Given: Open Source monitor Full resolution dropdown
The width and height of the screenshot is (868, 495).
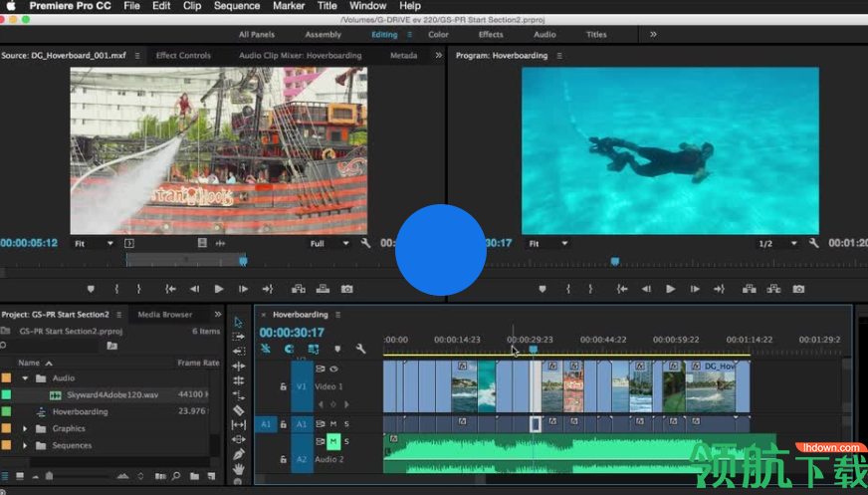Looking at the screenshot, I should 329,244.
